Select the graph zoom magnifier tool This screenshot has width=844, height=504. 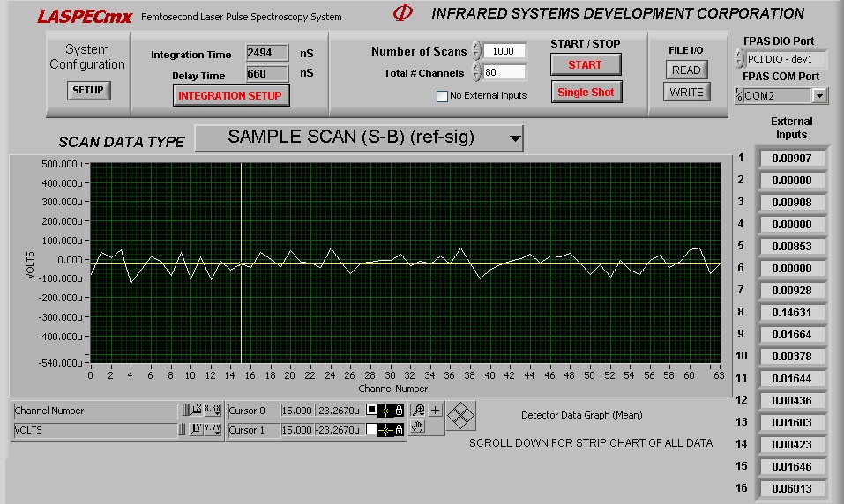pyautogui.click(x=418, y=411)
